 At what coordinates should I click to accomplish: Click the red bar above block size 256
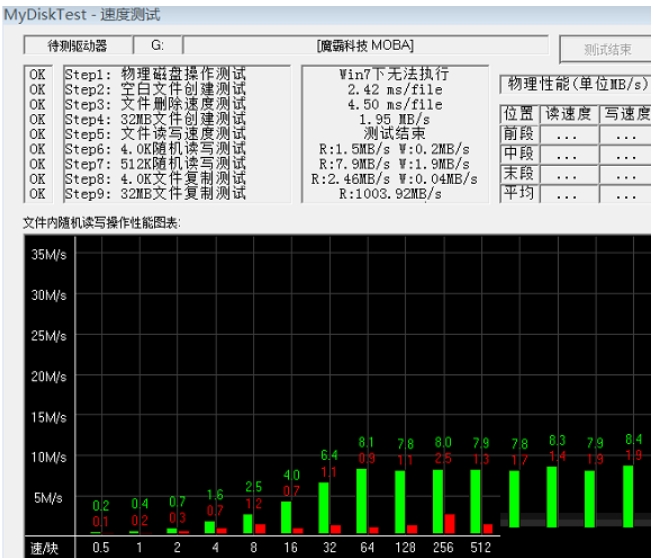point(449,524)
